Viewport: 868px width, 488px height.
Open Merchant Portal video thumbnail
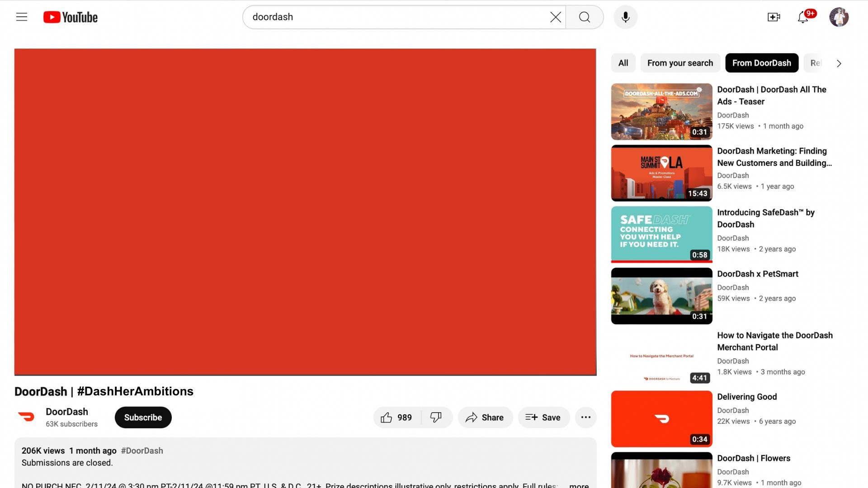point(662,357)
